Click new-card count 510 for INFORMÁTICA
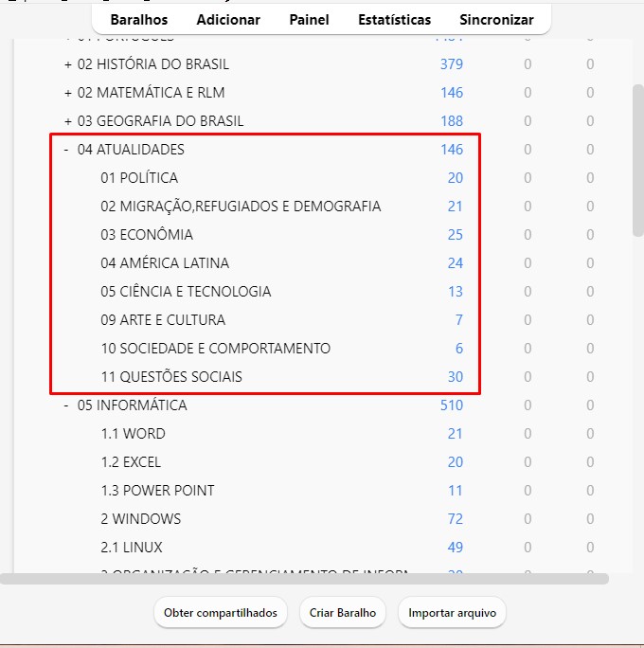Screen dimensions: 644x648 (452, 405)
